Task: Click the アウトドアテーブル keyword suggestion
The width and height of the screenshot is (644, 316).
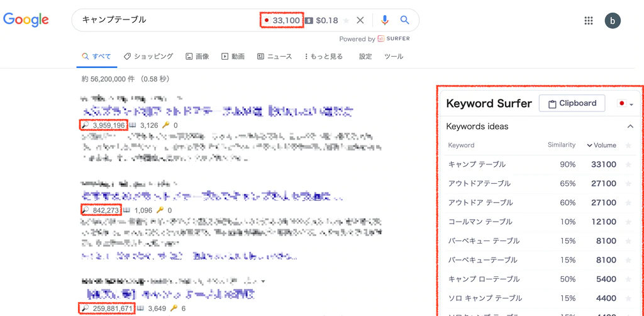Action: (x=479, y=184)
